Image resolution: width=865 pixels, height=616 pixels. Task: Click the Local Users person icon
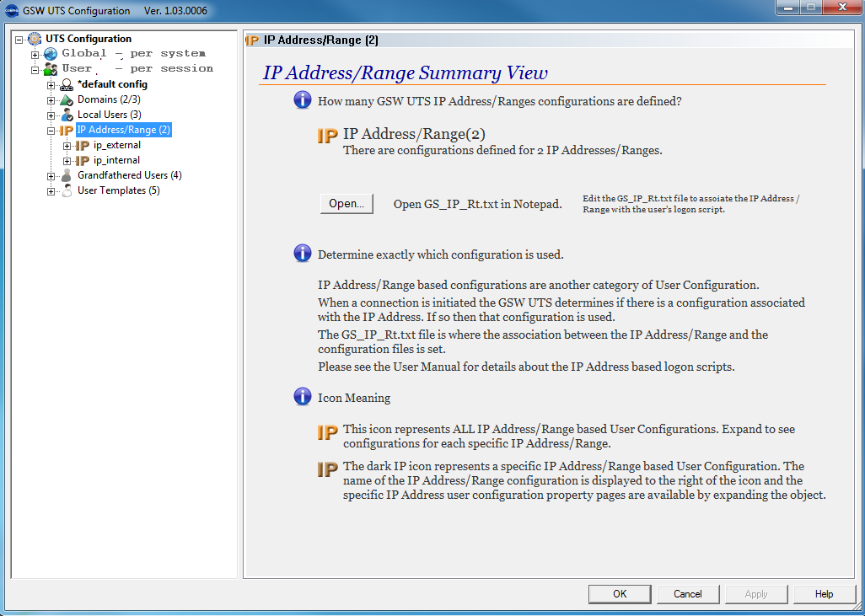(67, 115)
